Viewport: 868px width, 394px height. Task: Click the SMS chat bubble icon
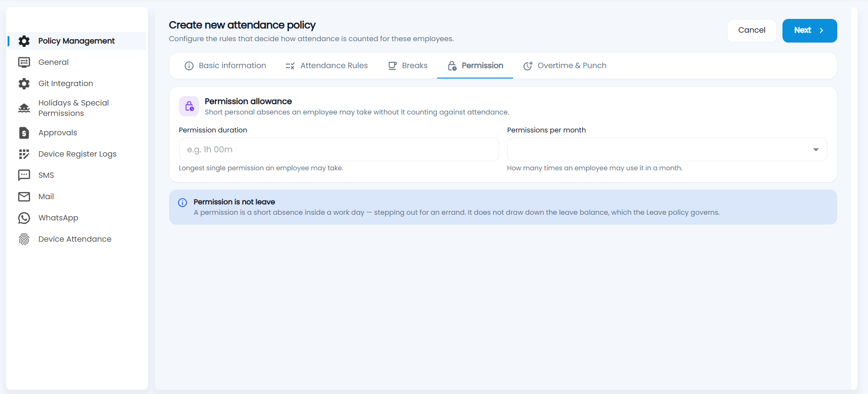point(24,175)
